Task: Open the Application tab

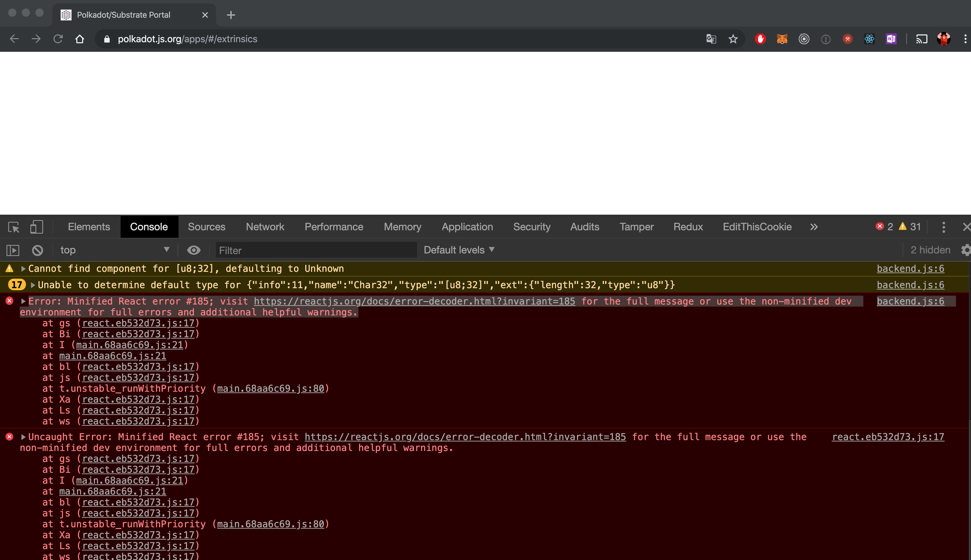Action: pyautogui.click(x=467, y=227)
